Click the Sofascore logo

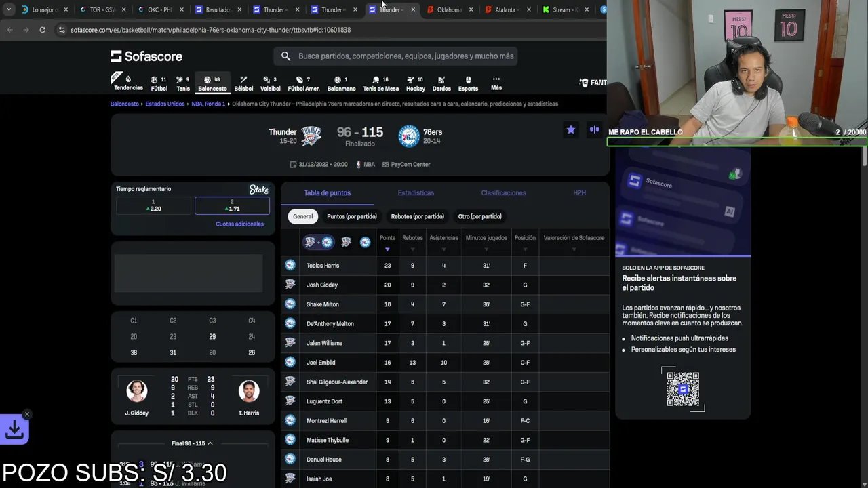[146, 56]
